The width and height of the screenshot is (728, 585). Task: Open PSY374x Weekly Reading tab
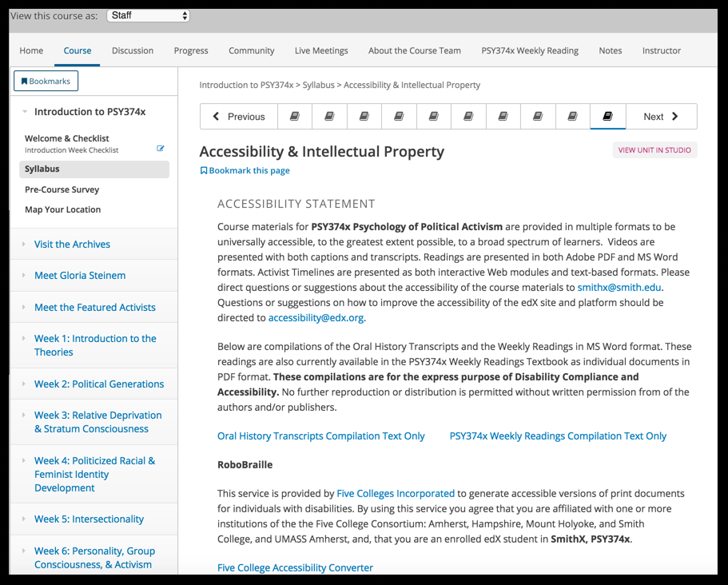[530, 50]
